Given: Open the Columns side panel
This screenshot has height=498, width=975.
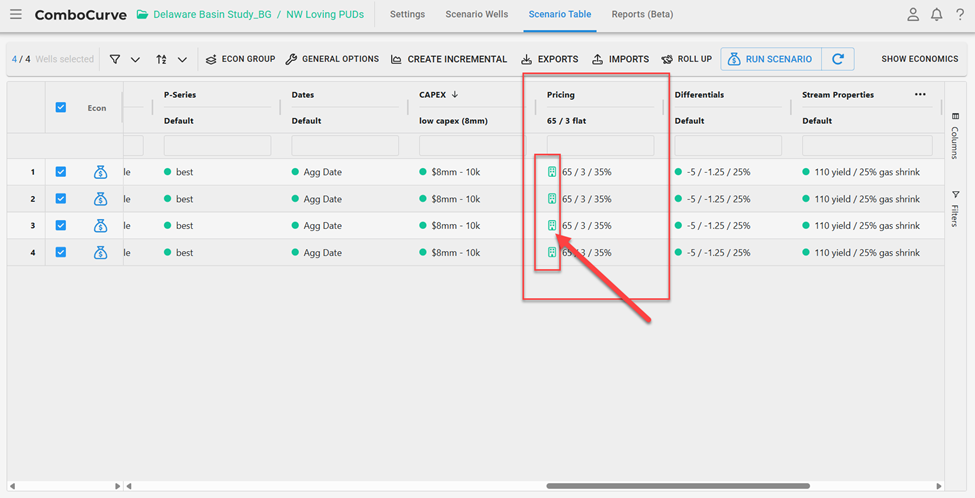Looking at the screenshot, I should [x=954, y=138].
